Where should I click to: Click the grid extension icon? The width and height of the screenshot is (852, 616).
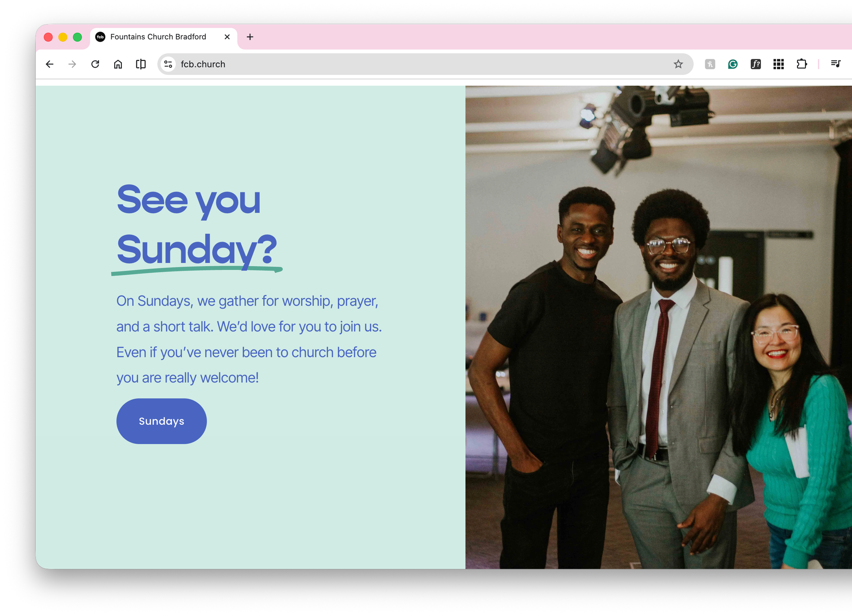pyautogui.click(x=778, y=64)
